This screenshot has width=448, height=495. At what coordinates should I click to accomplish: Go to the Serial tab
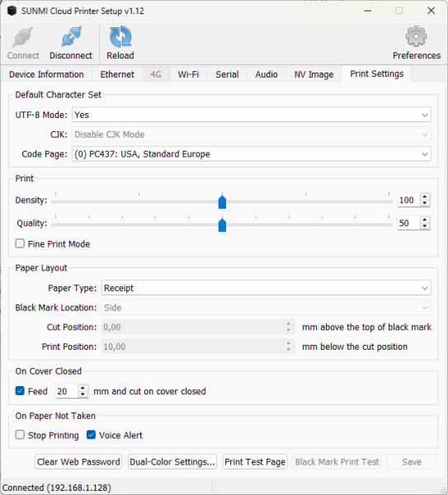click(x=227, y=74)
